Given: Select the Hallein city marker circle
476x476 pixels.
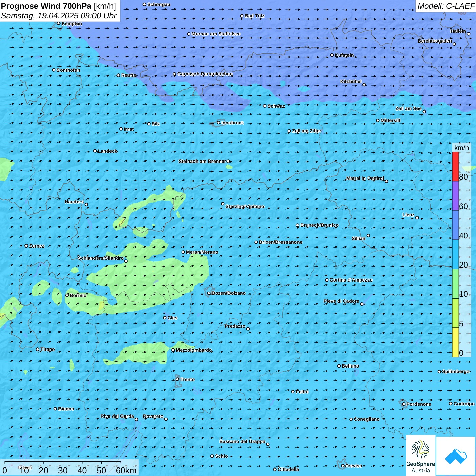Looking at the screenshot, I should [469, 34].
